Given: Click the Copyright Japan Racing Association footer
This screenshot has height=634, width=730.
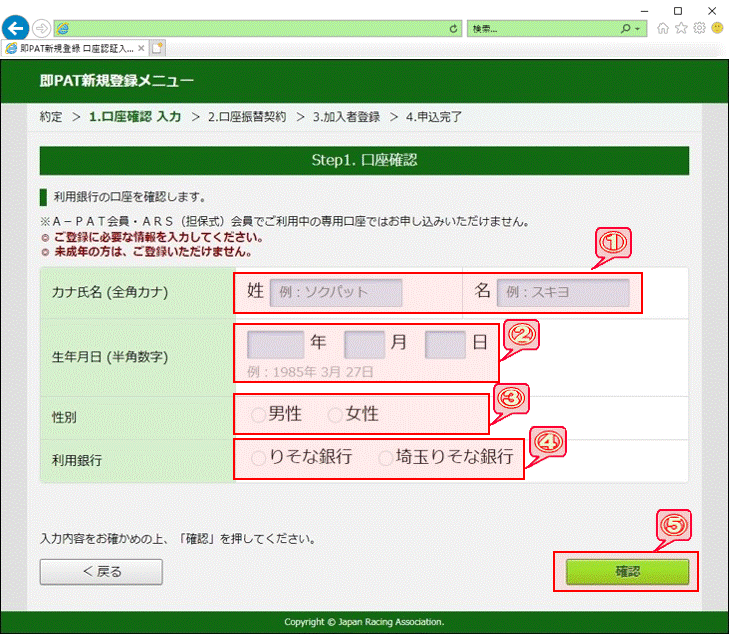Looking at the screenshot, I should (364, 622).
